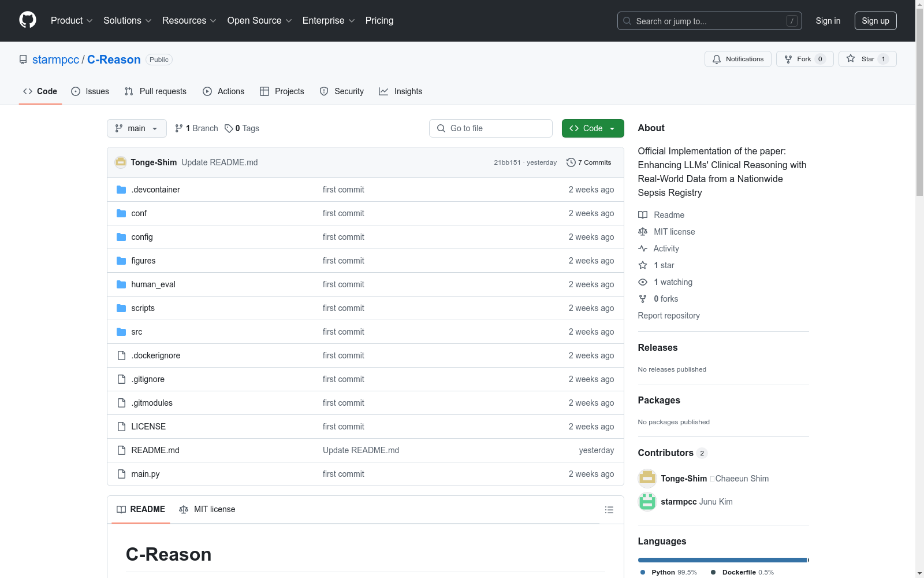This screenshot has height=578, width=924.
Task: Click the figures folder icon
Action: (x=121, y=261)
